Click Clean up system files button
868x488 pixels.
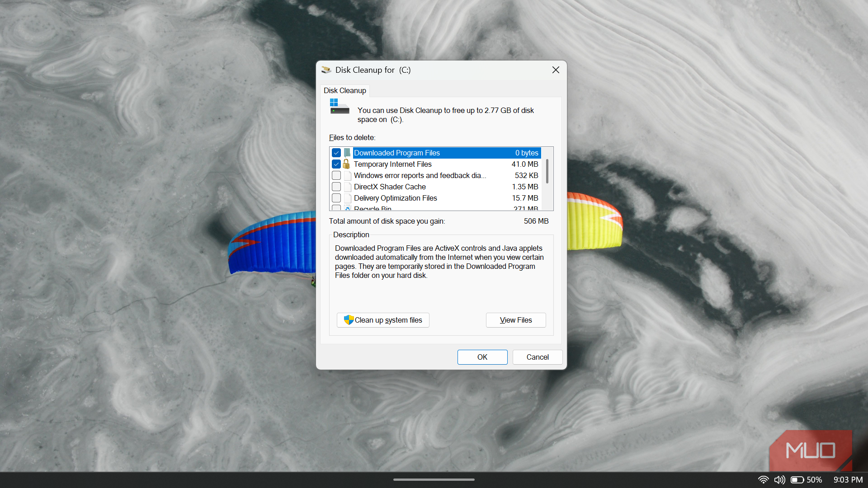pyautogui.click(x=383, y=320)
